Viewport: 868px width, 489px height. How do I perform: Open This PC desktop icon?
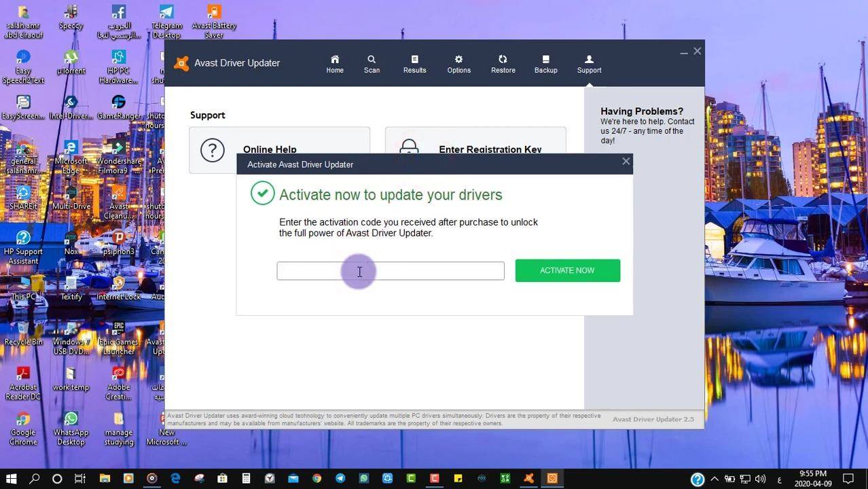pos(23,288)
